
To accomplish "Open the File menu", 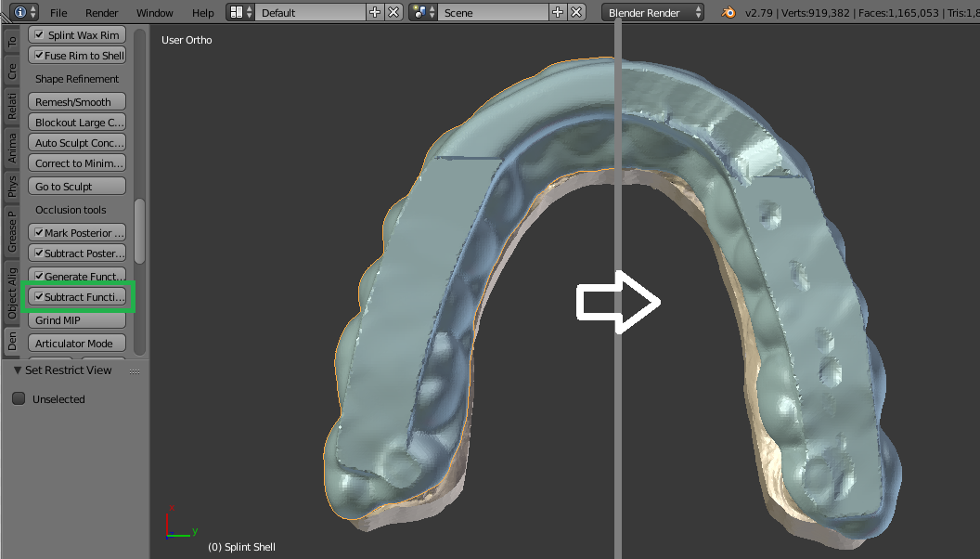I will [x=58, y=12].
